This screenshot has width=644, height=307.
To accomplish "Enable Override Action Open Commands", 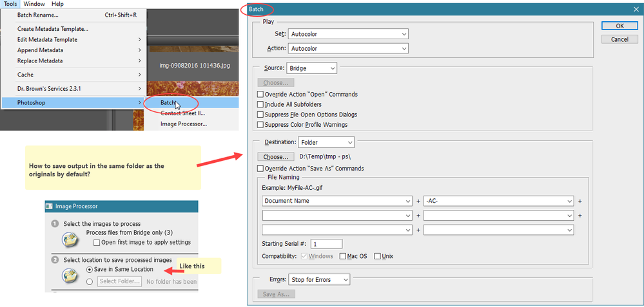I will [x=260, y=94].
